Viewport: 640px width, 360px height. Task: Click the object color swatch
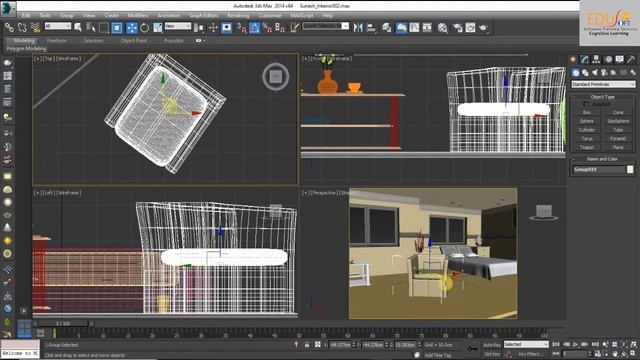tap(630, 169)
